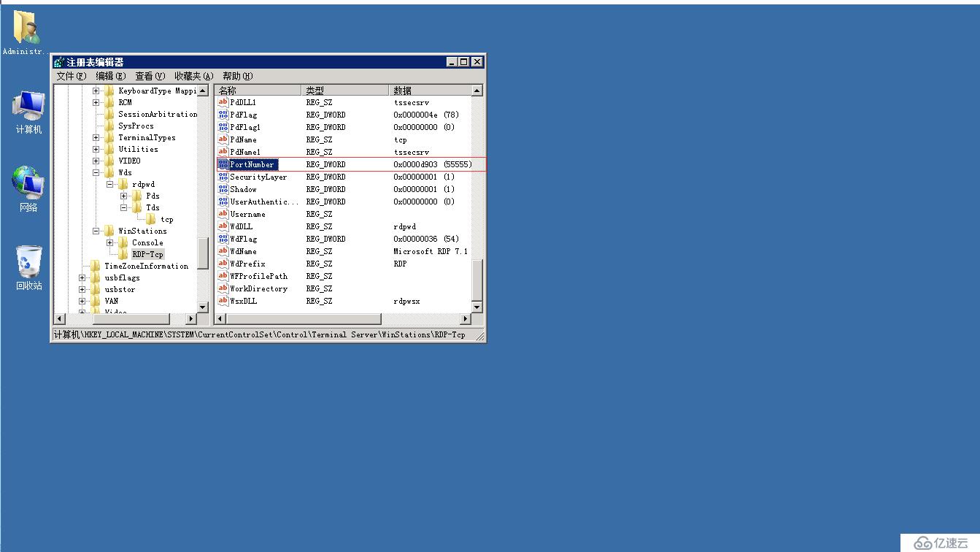The width and height of the screenshot is (980, 552).
Task: Click the tree pane right scroll arrow
Action: 192,319
